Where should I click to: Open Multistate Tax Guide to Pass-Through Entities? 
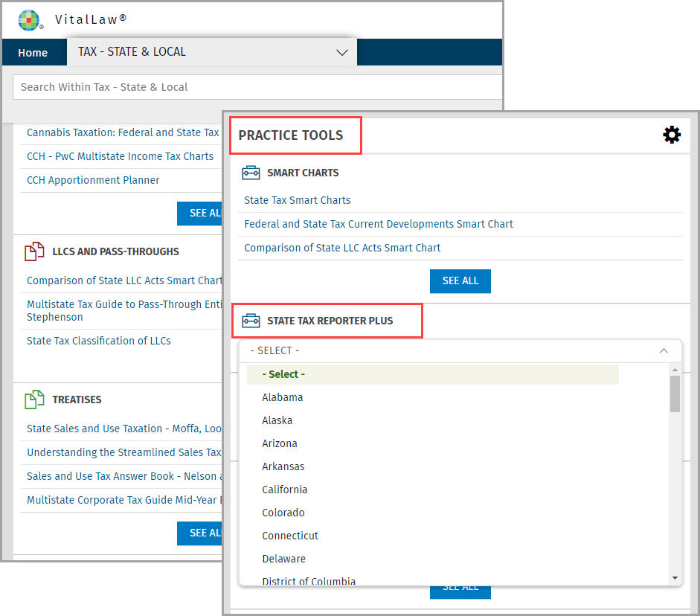[124, 310]
